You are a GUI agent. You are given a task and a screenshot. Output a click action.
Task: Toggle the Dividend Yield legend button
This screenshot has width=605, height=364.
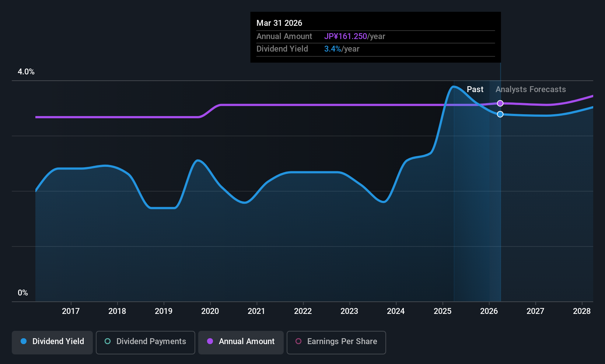(x=52, y=342)
